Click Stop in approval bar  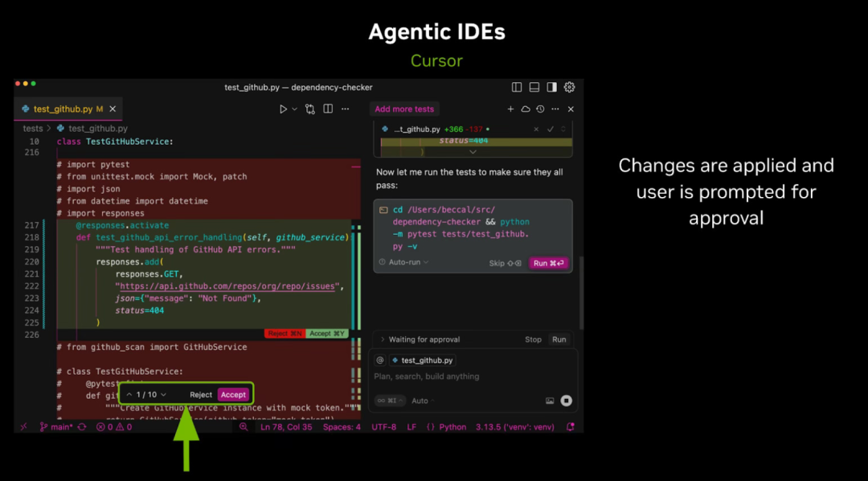tap(533, 339)
